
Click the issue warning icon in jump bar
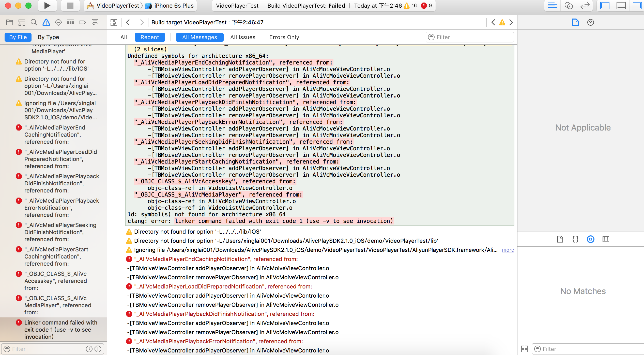(502, 22)
